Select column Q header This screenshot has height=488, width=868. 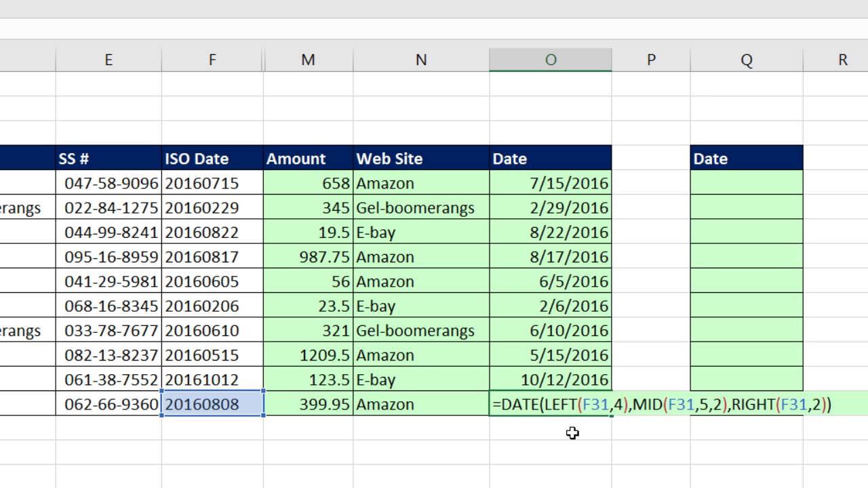pyautogui.click(x=747, y=60)
